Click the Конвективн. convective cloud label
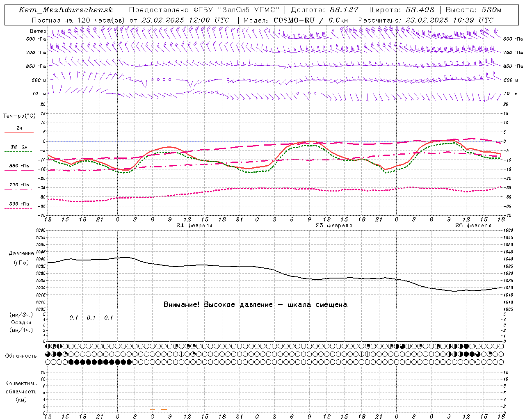 (x=21, y=383)
